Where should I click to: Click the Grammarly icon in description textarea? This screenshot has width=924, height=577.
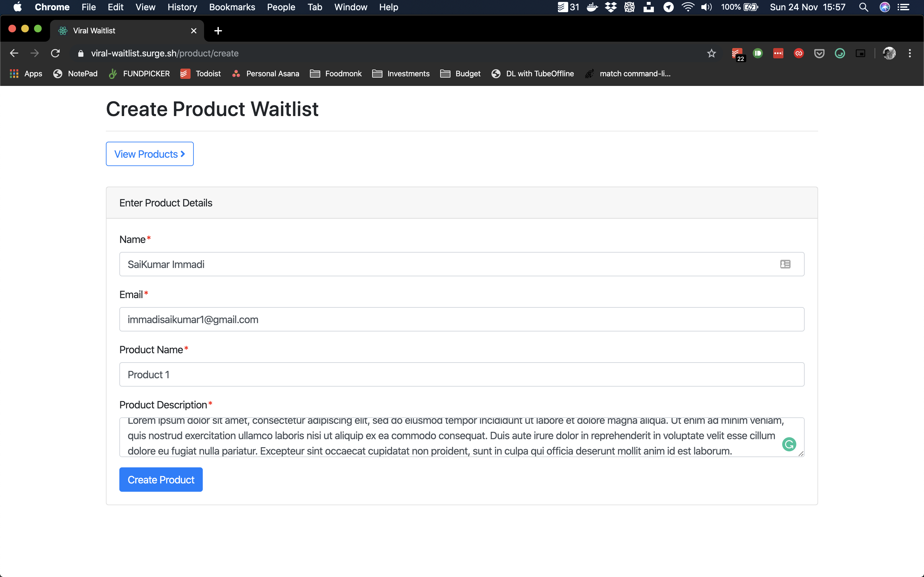[x=789, y=444]
